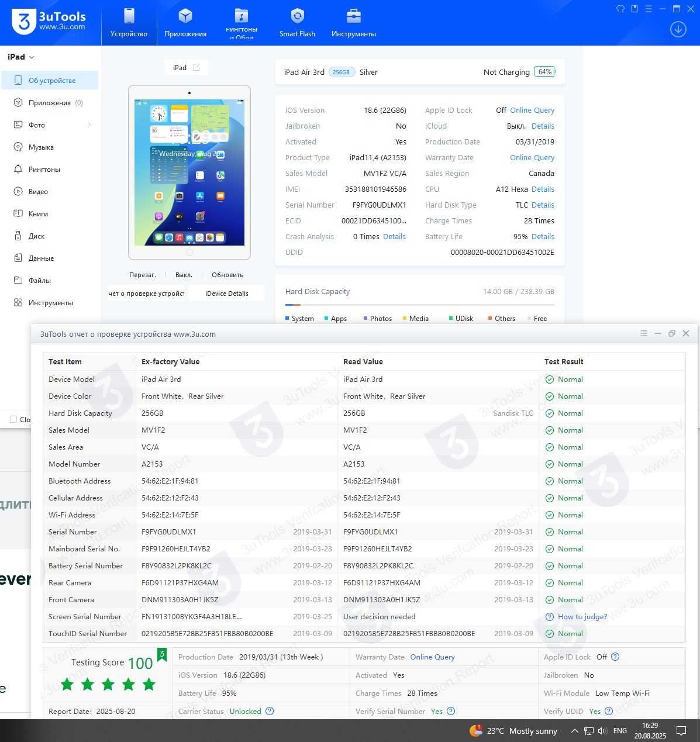The height and width of the screenshot is (742, 700).
Task: Click the network icon in the system tray
Action: coord(589,731)
